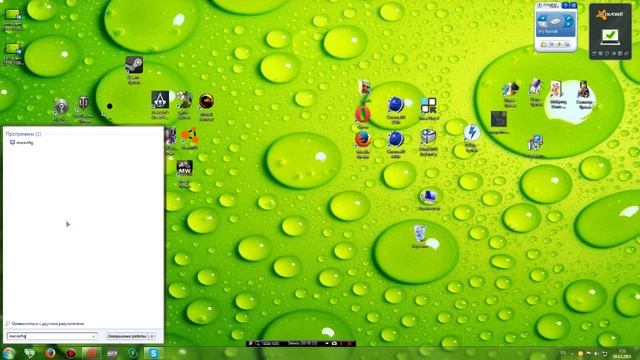Click the Shut down button in Start menu
Viewport: 640px width, 360px height.
127,336
